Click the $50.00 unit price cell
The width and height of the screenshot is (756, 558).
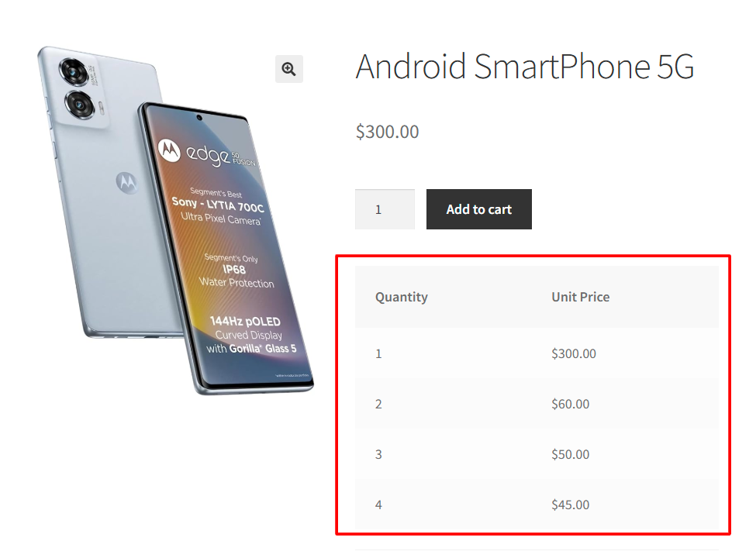[571, 454]
